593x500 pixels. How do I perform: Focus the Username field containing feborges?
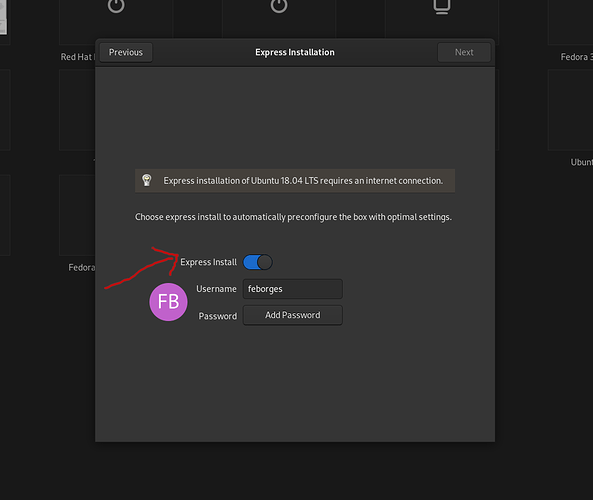[293, 289]
